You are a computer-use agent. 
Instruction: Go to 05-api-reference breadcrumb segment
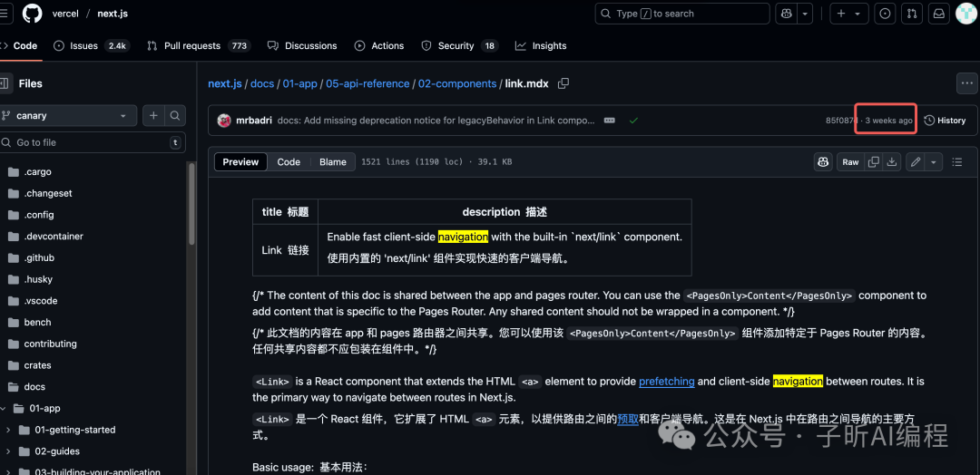point(368,83)
